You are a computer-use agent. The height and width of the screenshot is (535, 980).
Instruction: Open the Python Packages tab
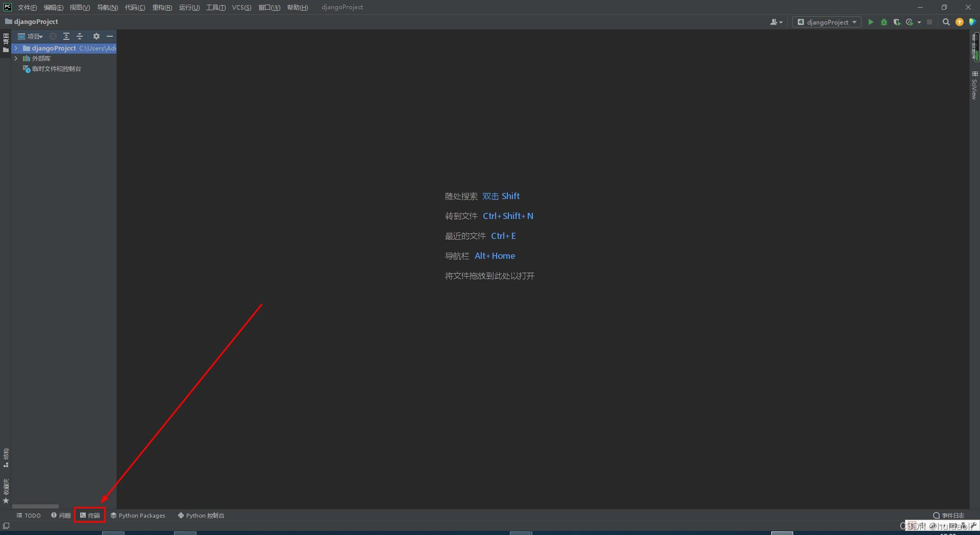(138, 516)
